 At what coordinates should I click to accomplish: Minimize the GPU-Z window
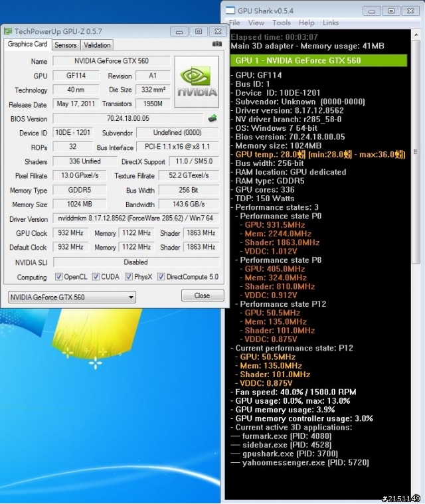[179, 31]
